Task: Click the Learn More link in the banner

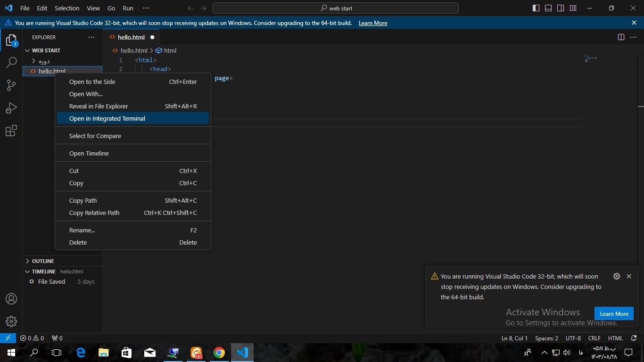Action: click(373, 23)
